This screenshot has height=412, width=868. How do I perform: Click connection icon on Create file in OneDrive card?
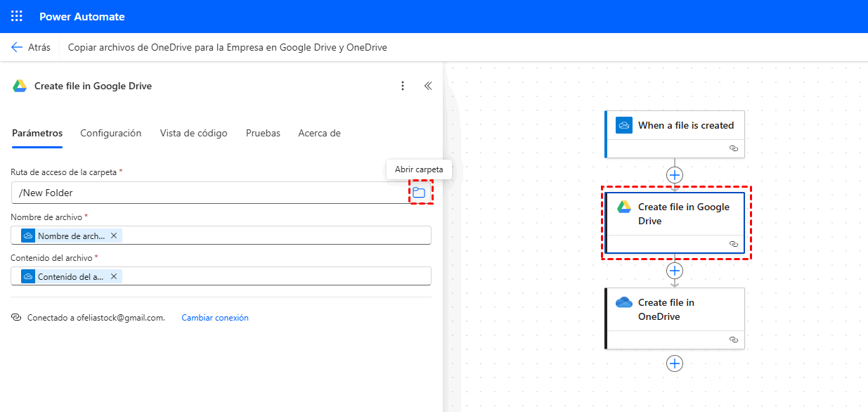pos(734,340)
